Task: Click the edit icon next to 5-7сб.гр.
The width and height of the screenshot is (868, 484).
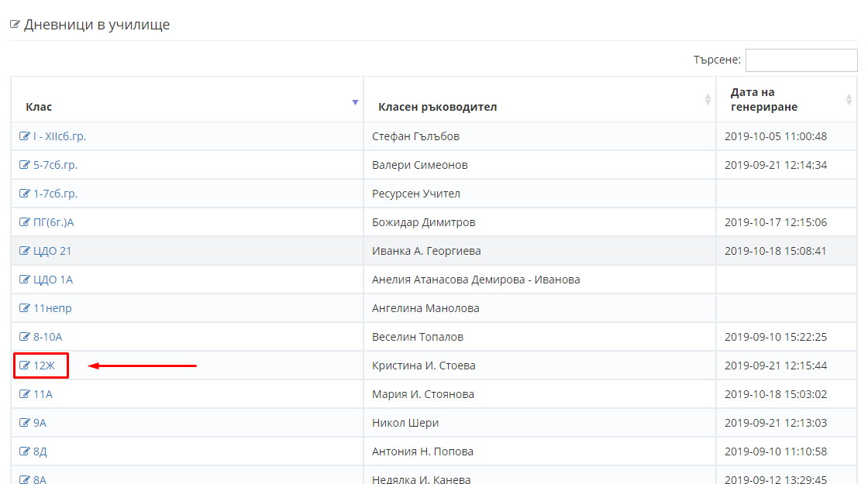Action: click(24, 165)
